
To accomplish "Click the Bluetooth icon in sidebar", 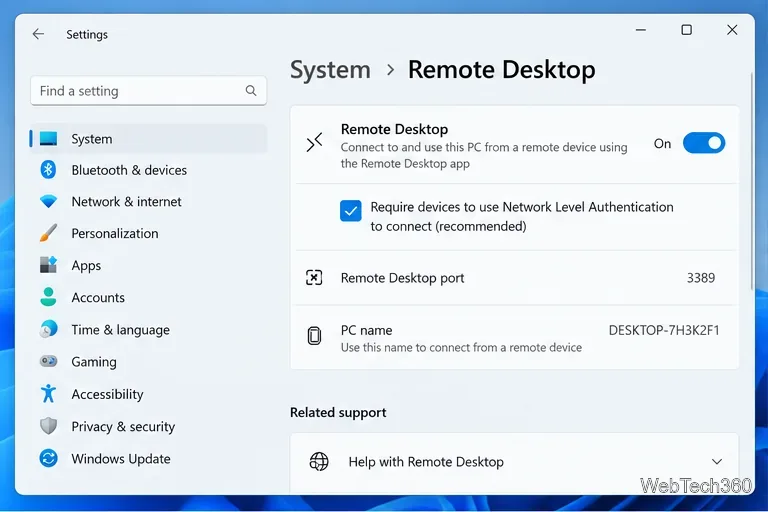I will (x=48, y=170).
